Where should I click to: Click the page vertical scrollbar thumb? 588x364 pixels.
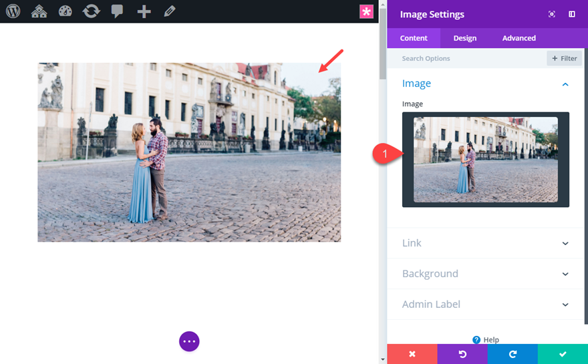[x=382, y=43]
